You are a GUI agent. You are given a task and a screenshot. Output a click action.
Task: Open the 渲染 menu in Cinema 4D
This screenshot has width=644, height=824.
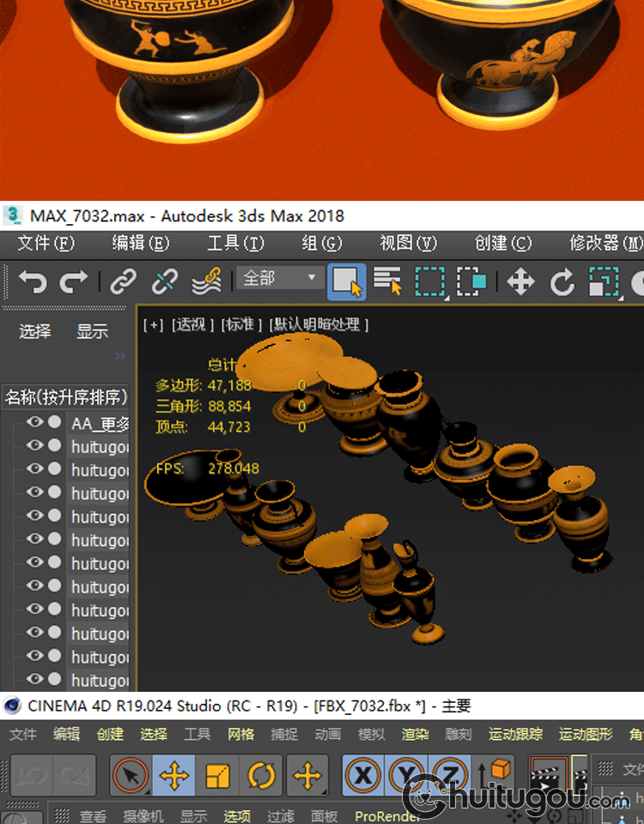(x=416, y=734)
